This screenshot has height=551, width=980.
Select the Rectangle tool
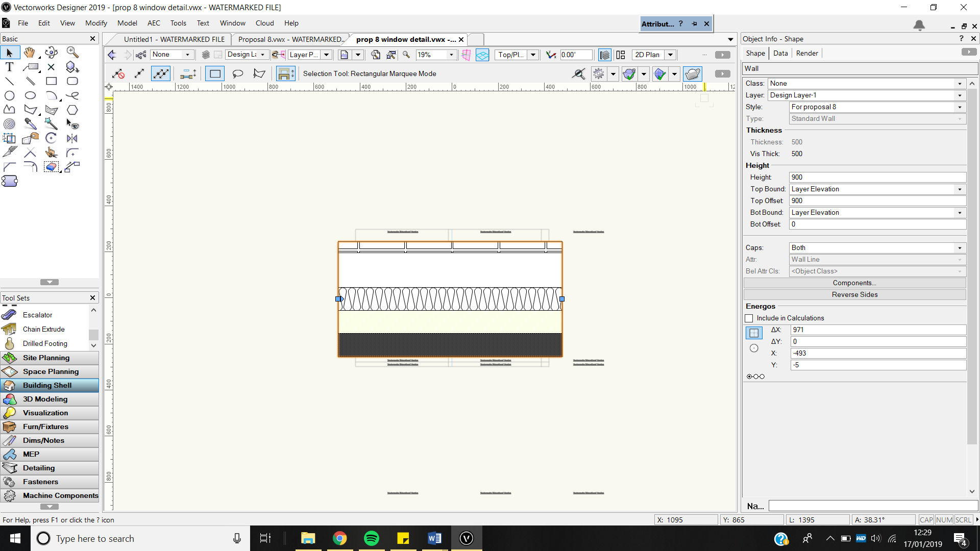tap(51, 81)
